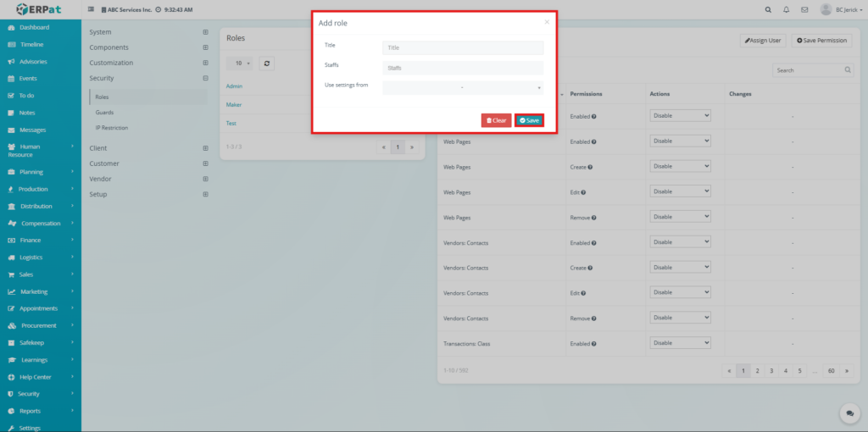Expand Customization settings section plus icon
This screenshot has width=868, height=432.
pos(205,63)
